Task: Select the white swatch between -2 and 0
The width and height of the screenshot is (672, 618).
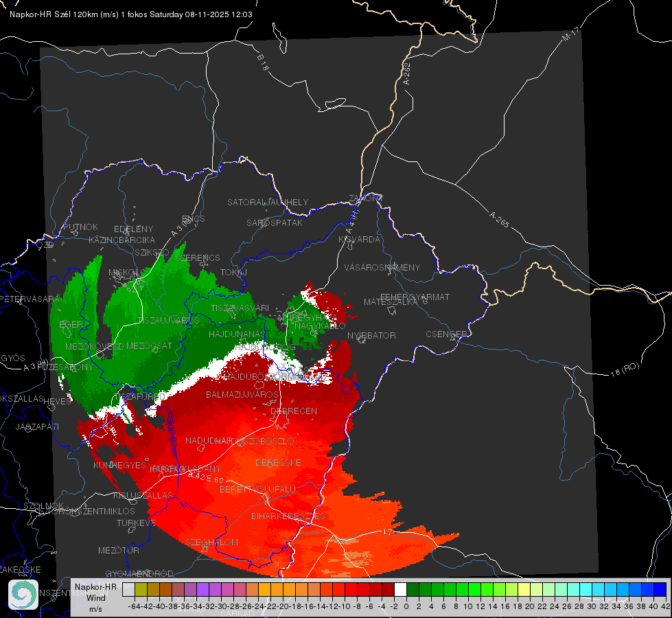Action: 400,589
